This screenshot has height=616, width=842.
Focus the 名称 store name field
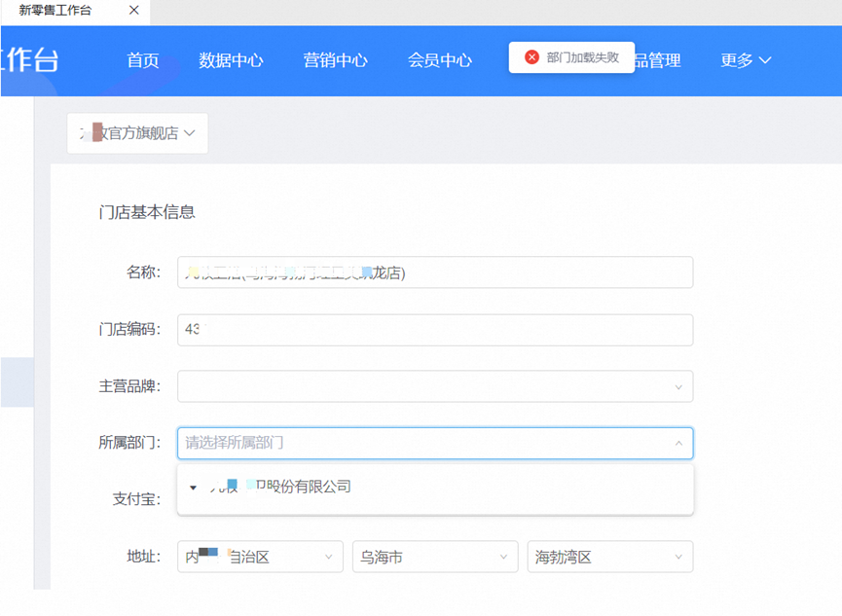pos(434,272)
